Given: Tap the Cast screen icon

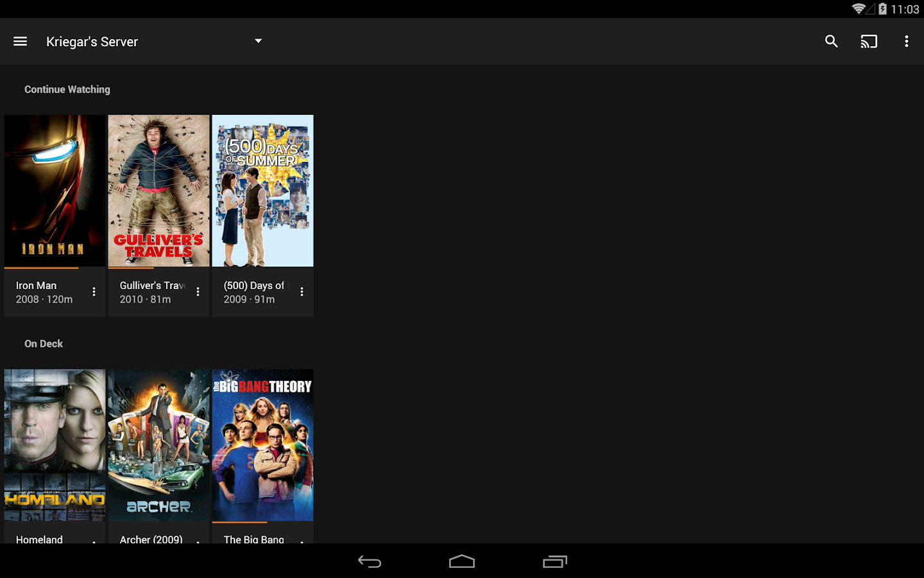Looking at the screenshot, I should (869, 42).
